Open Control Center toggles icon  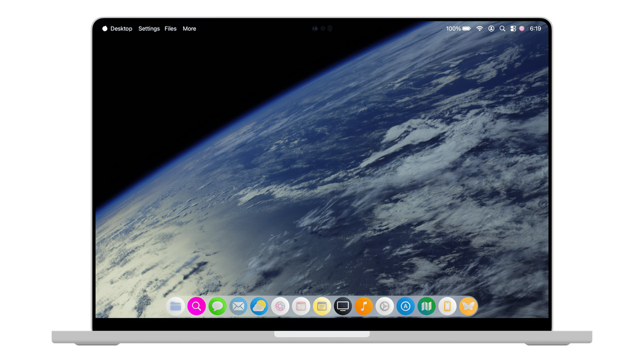click(513, 29)
